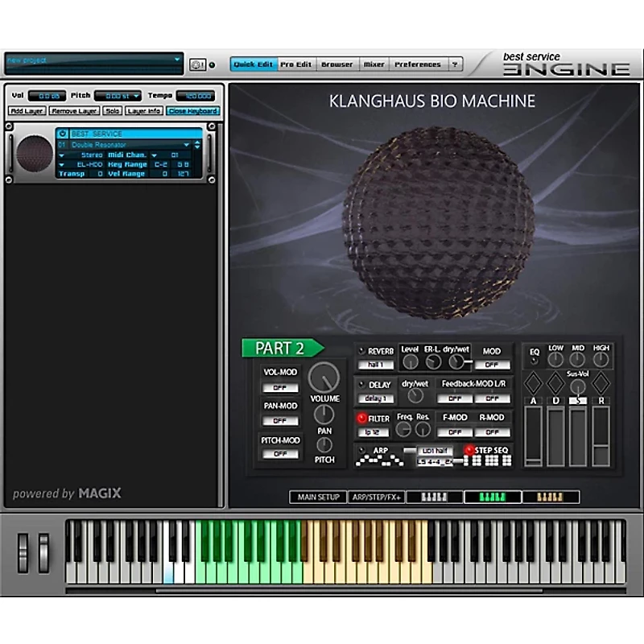The image size is (644, 644).
Task: Open the Mixer tab
Action: point(374,64)
